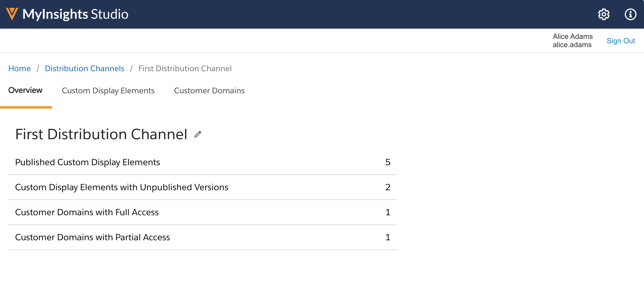The height and width of the screenshot is (308, 644).
Task: Click the information circle icon
Action: click(630, 14)
